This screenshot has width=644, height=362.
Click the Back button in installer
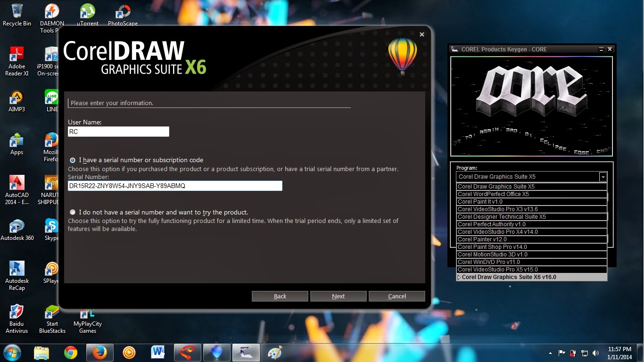tap(280, 296)
